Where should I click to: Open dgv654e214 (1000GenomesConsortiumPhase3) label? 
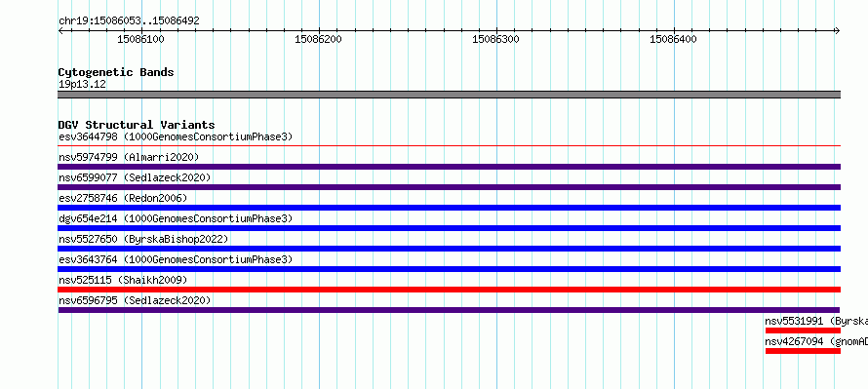tap(176, 218)
